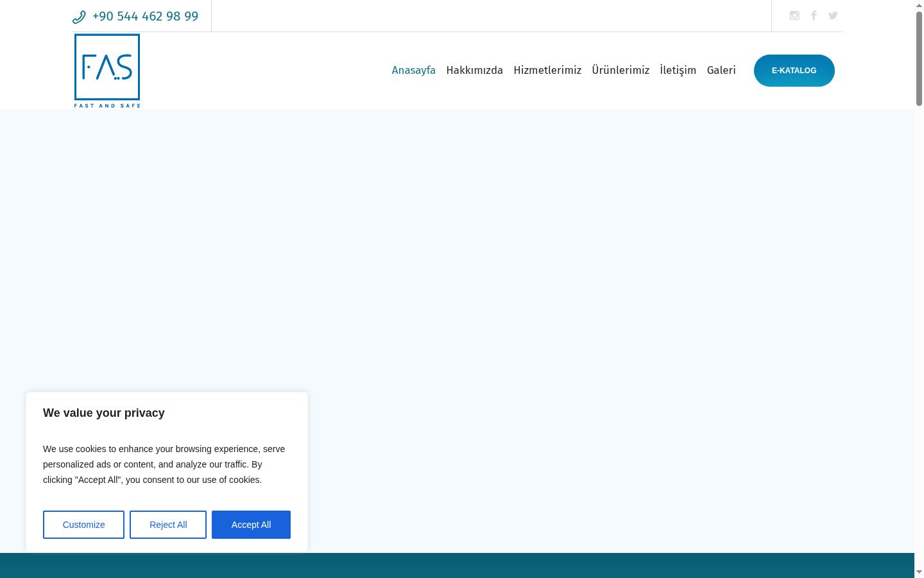The width and height of the screenshot is (924, 578).
Task: Open the İletişim menu item
Action: (678, 70)
